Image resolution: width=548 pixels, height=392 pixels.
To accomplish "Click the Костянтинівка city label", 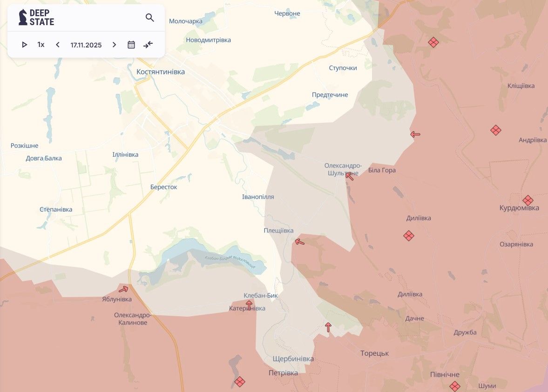I will [161, 72].
